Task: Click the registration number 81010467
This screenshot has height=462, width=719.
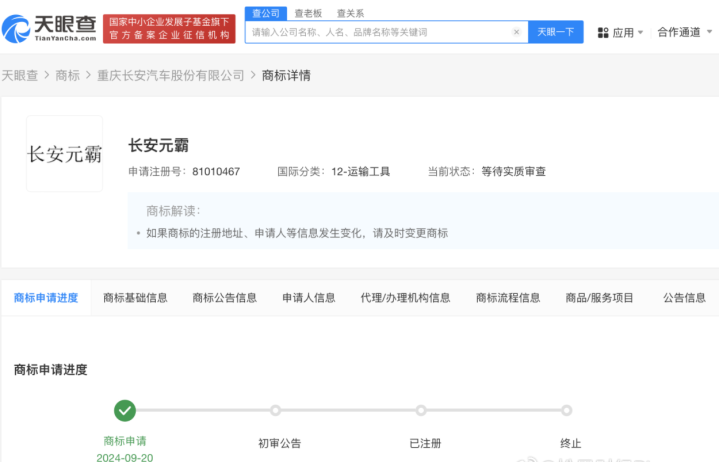Action: point(216,171)
